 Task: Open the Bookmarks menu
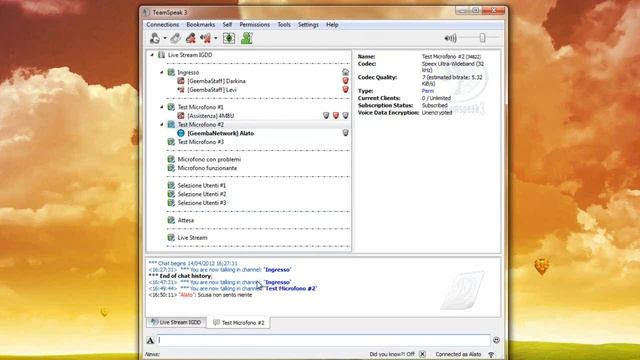click(200, 24)
